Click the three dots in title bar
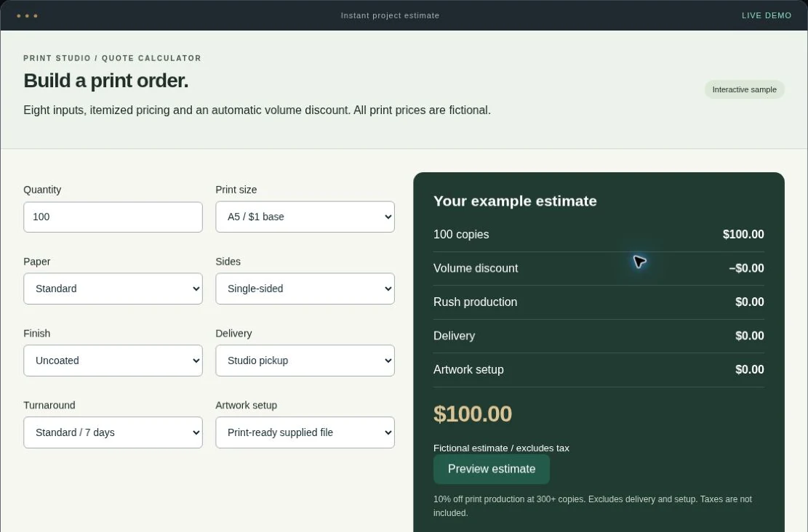The height and width of the screenshot is (532, 808). tap(27, 16)
